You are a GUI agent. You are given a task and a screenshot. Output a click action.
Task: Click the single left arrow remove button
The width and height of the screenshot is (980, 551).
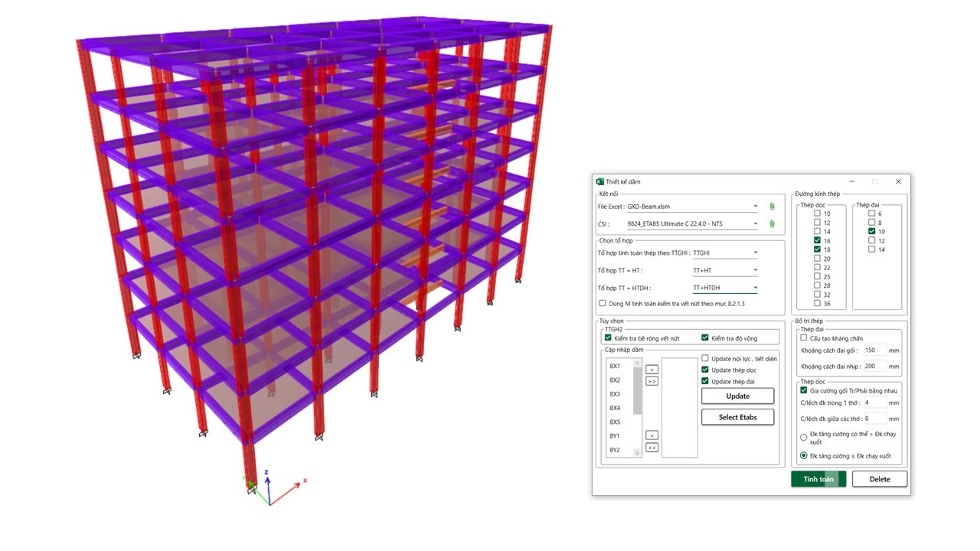pos(652,435)
